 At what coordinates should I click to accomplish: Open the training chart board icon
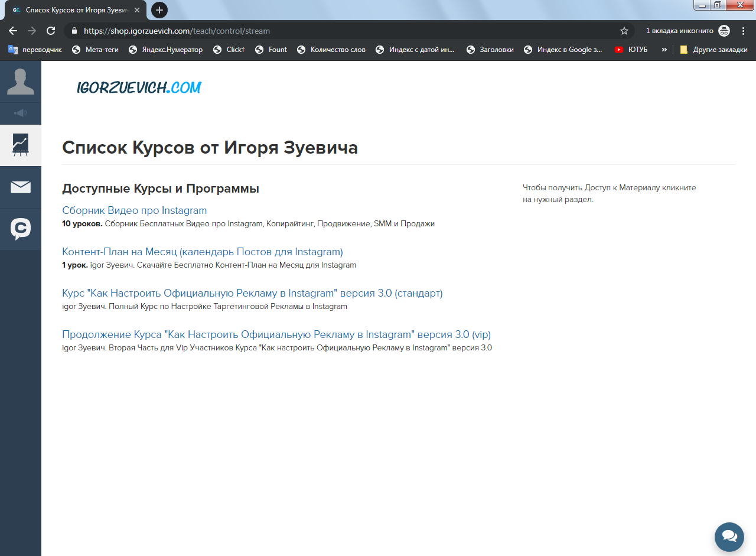pyautogui.click(x=21, y=145)
